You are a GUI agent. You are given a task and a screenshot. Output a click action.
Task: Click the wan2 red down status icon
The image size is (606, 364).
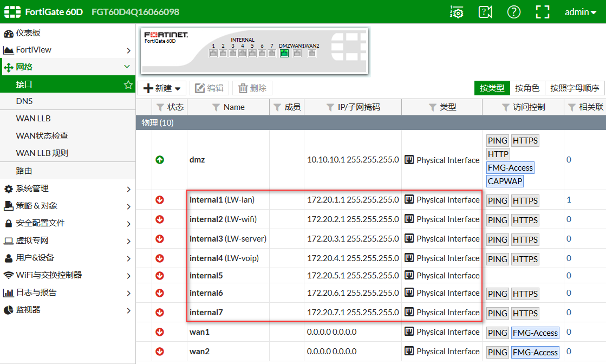point(160,352)
